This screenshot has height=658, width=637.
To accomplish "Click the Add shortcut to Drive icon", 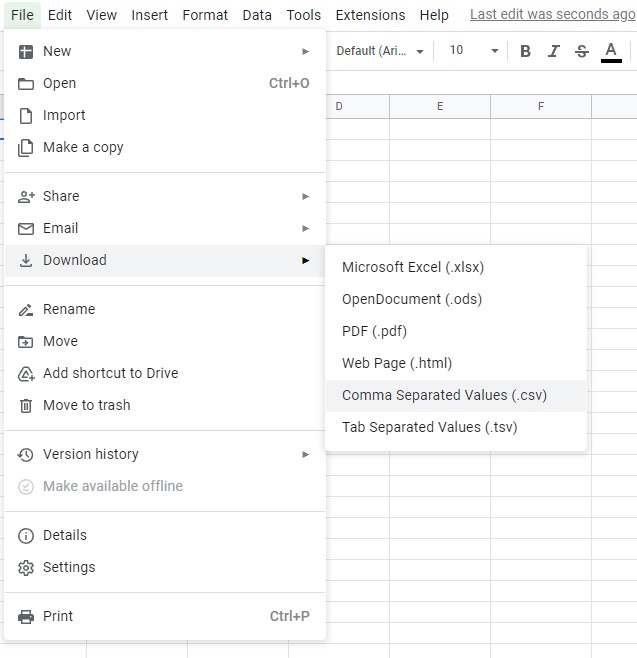I will tap(26, 373).
